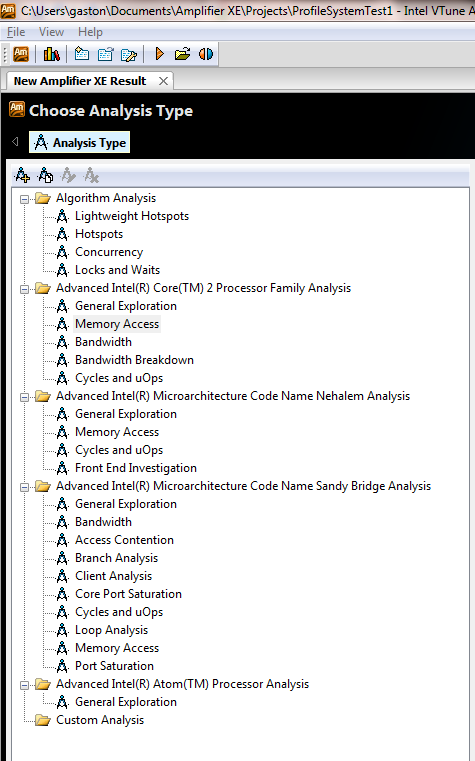This screenshot has height=761, width=475.
Task: Close the New Amplifier XE Result tab
Action: [164, 81]
